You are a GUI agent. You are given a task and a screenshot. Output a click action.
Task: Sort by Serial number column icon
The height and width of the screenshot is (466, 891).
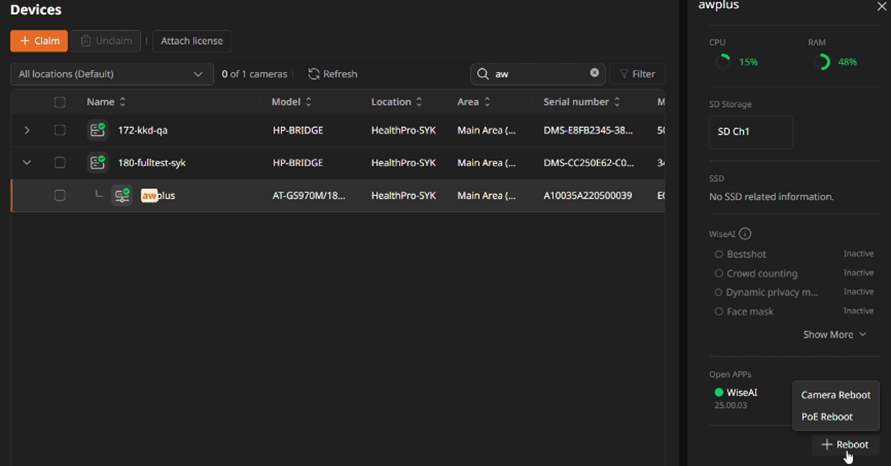coord(618,102)
